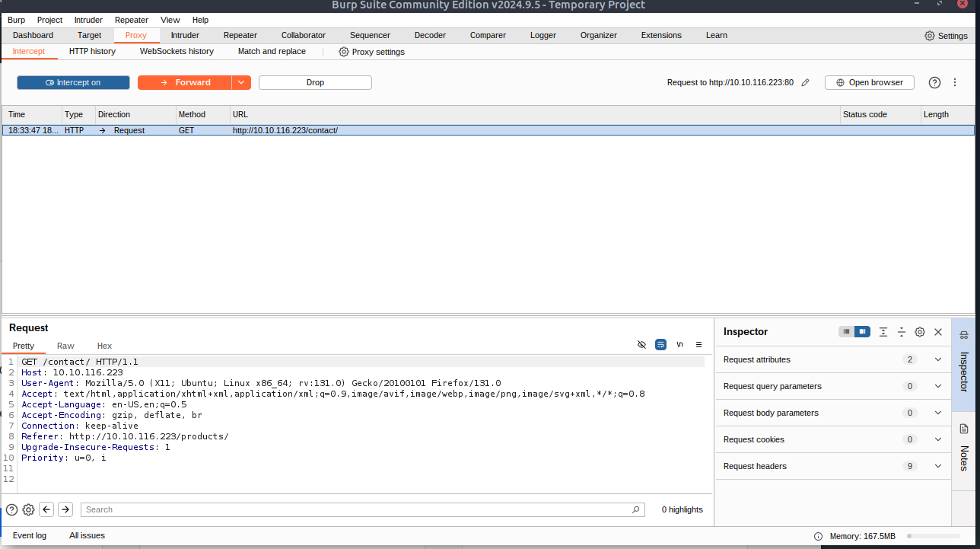Open the intercept help question-mark icon
Screen dimensions: 980x549
point(934,82)
